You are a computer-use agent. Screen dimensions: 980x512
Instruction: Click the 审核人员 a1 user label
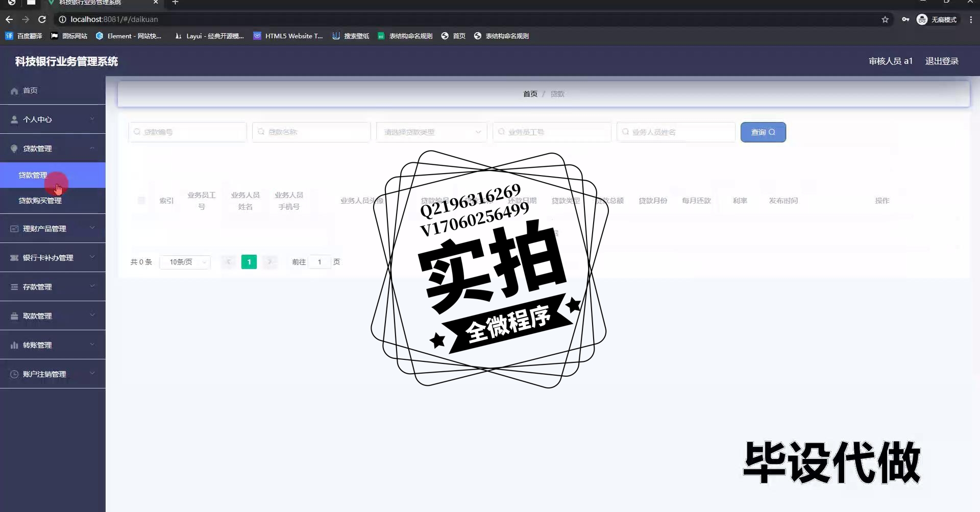pyautogui.click(x=891, y=61)
